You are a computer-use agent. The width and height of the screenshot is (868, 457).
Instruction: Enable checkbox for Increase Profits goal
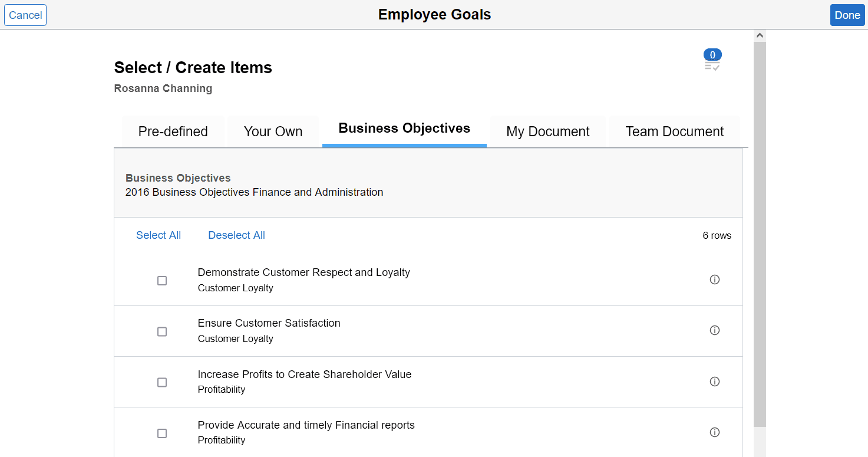pyautogui.click(x=162, y=382)
